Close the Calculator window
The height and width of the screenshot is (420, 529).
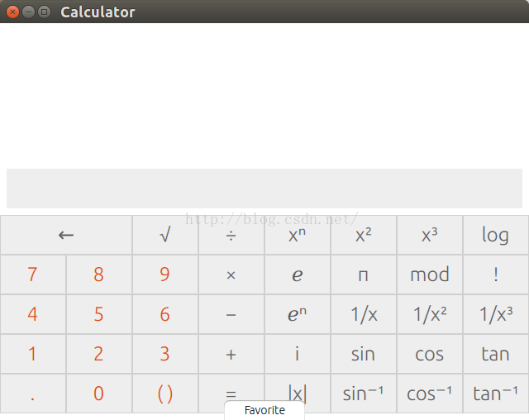pyautogui.click(x=13, y=12)
